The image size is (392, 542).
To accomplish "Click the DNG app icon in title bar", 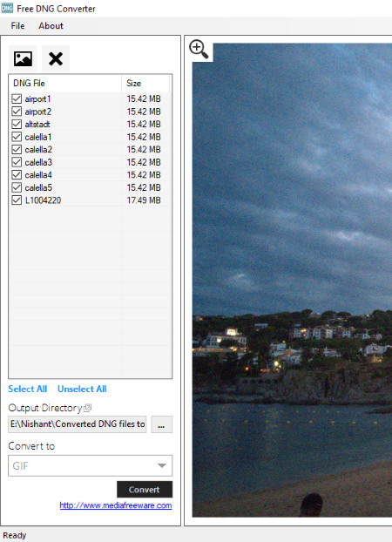I will pos(7,8).
